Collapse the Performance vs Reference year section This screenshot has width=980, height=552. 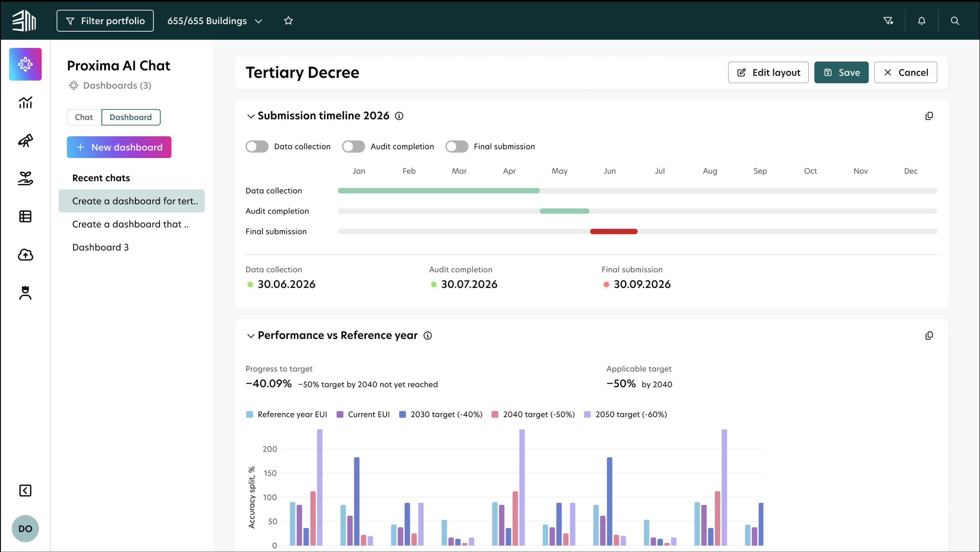[x=250, y=336]
